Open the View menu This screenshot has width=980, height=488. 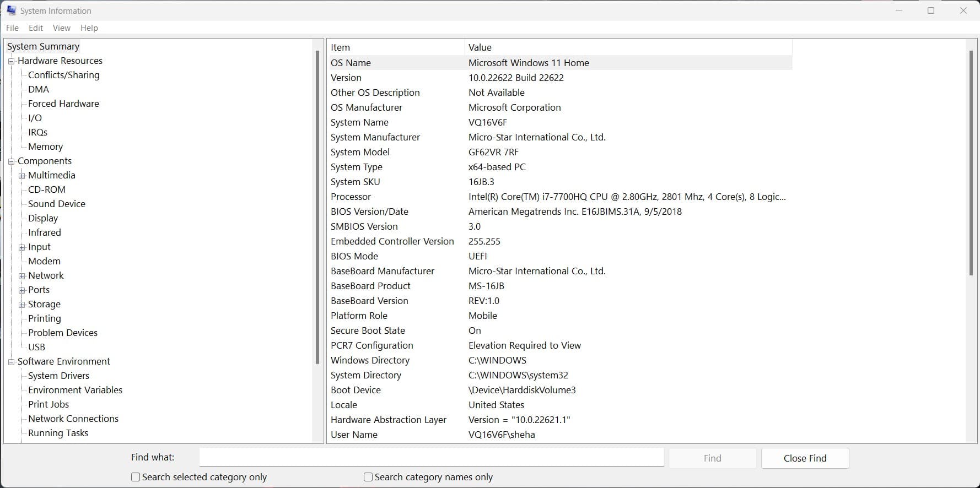61,28
